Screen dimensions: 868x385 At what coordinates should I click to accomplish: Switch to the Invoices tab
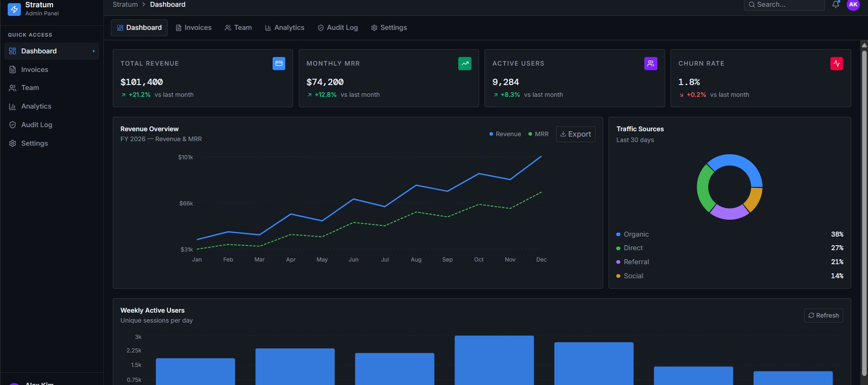tap(194, 28)
